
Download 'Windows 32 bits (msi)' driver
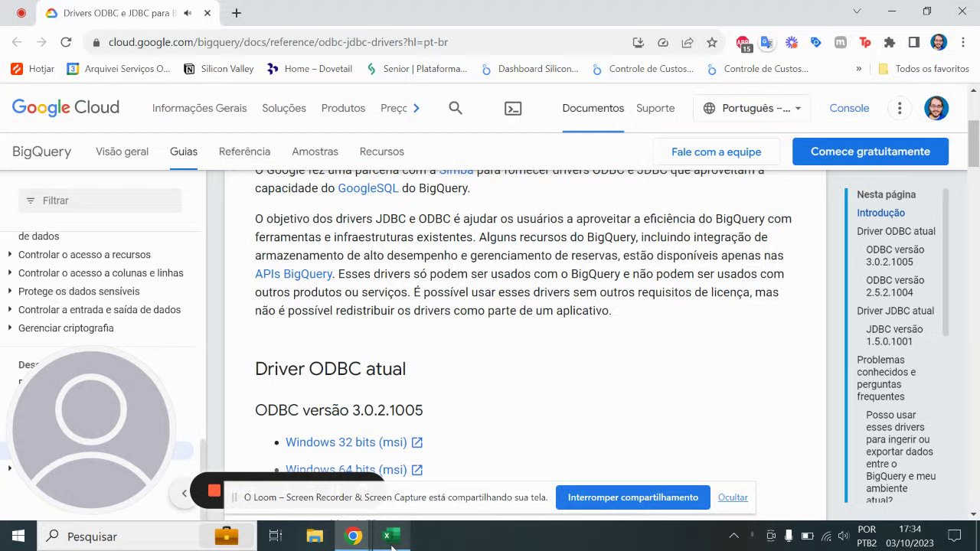[x=354, y=442]
